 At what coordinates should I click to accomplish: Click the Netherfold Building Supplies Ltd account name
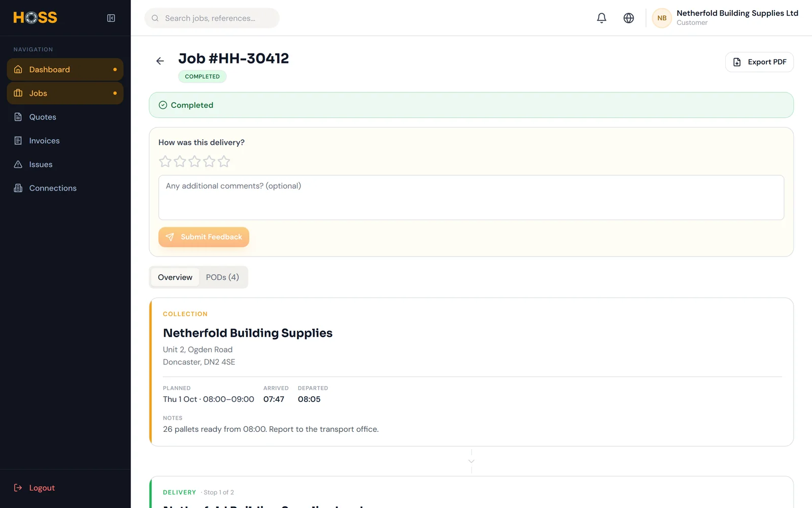pyautogui.click(x=737, y=13)
